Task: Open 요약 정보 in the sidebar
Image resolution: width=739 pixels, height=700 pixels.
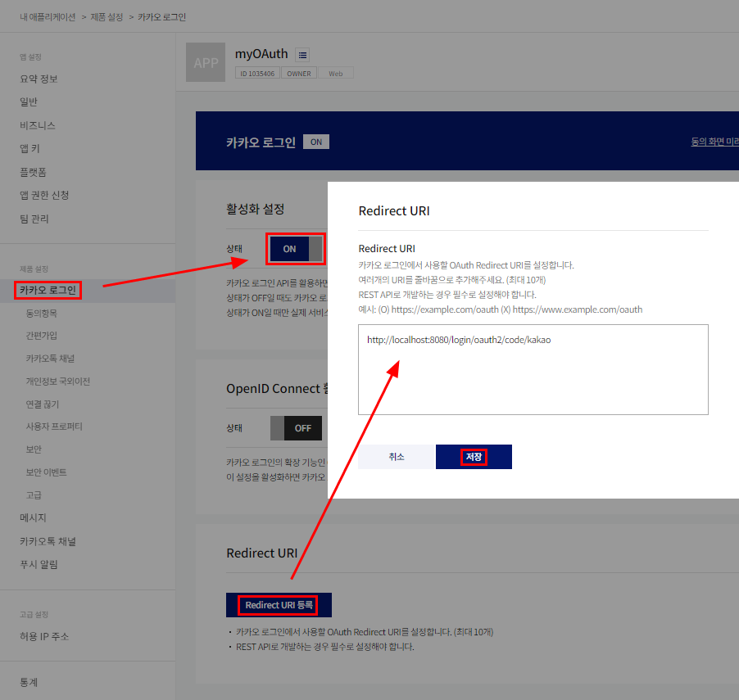Action: click(39, 79)
